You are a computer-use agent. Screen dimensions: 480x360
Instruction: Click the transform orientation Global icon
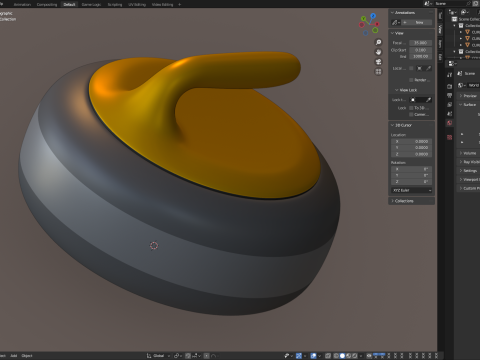[149, 356]
